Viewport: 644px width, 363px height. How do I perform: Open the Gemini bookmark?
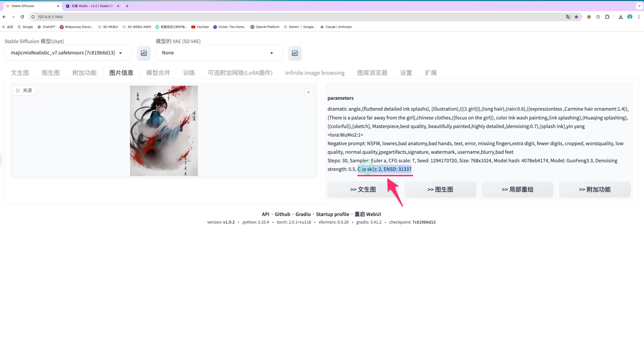300,27
